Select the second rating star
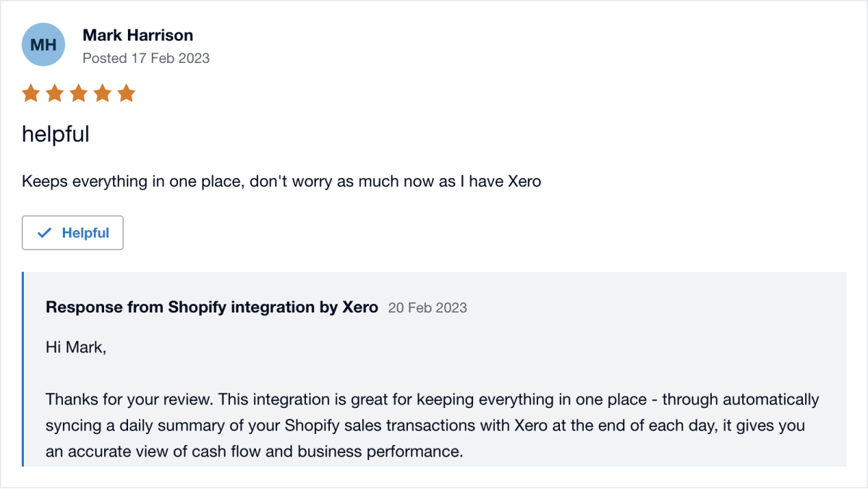 [55, 93]
